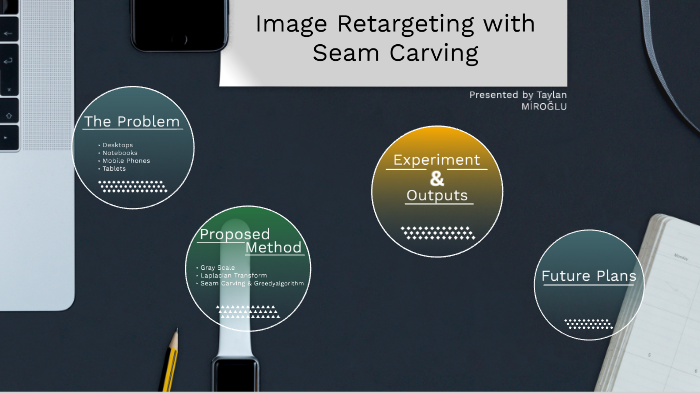Viewport: 700px width, 393px height.
Task: Select the 'Laplacian Transform' bullet
Action: pyautogui.click(x=233, y=276)
